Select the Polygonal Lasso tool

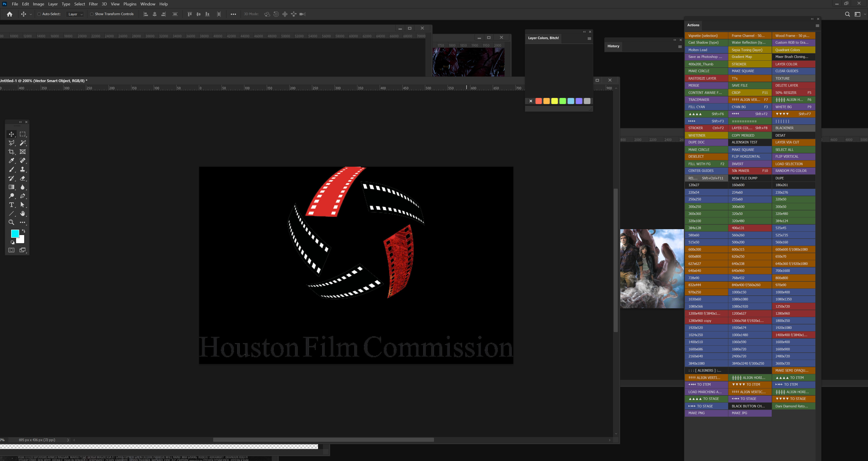pos(12,143)
